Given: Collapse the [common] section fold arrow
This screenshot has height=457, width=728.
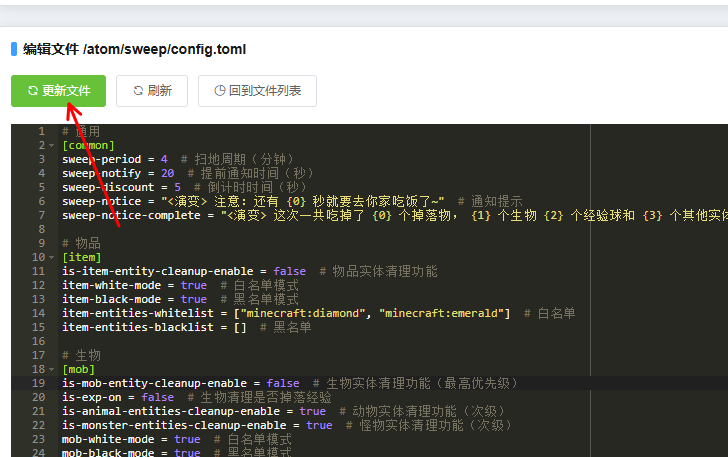Looking at the screenshot, I should [x=52, y=146].
